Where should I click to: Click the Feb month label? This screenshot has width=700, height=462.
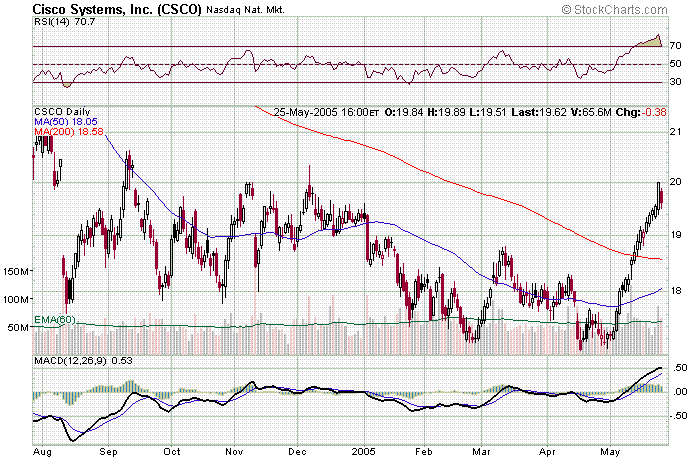coord(424,452)
